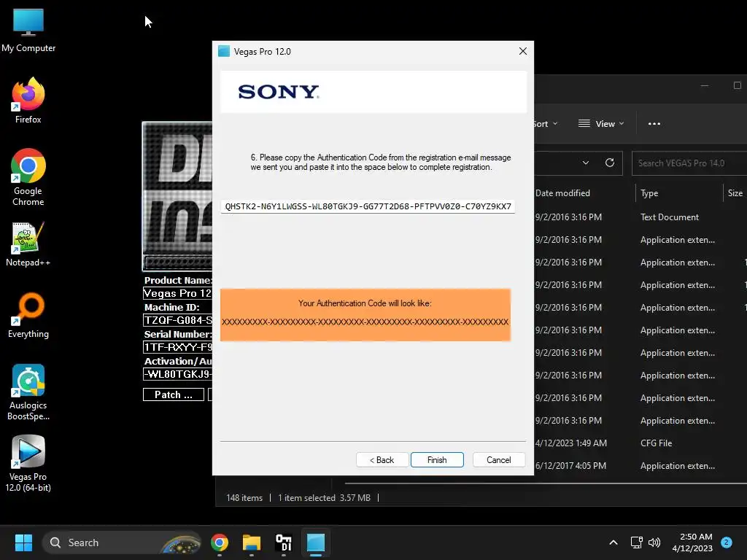Open network status in system tray

click(x=636, y=542)
